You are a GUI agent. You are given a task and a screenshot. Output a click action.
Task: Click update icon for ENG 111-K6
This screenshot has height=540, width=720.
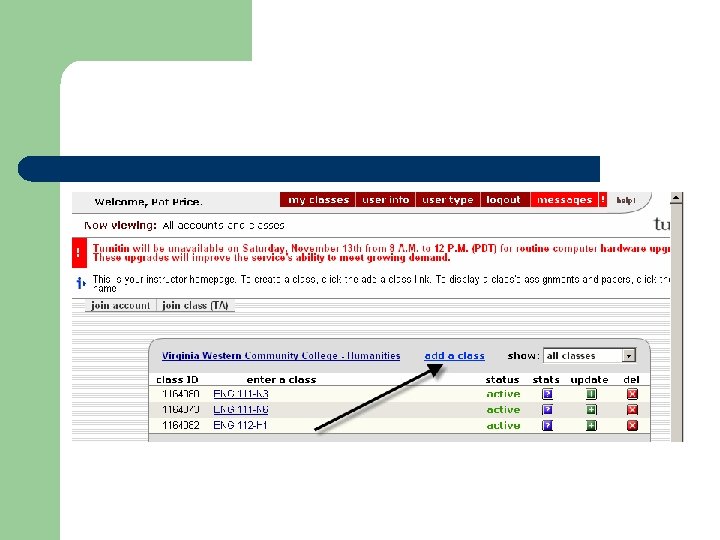[x=591, y=410]
